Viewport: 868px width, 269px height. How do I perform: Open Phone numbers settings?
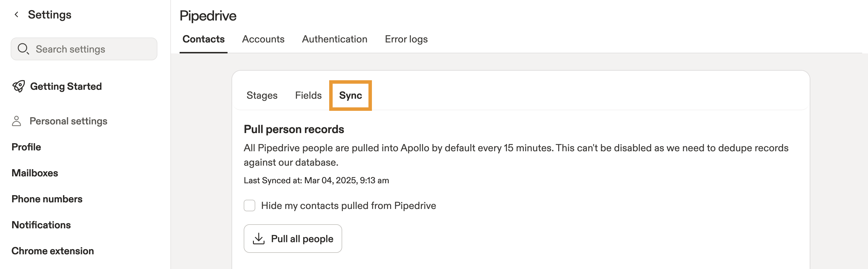[x=47, y=199]
